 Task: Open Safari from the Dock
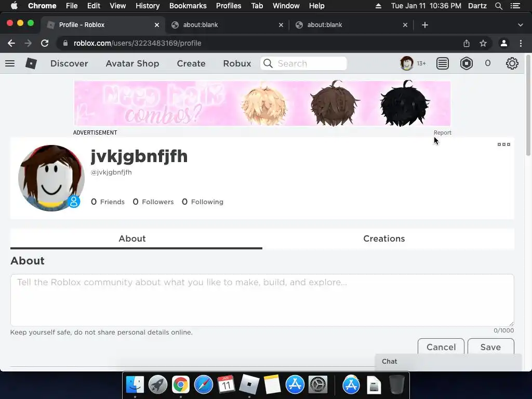click(x=204, y=385)
